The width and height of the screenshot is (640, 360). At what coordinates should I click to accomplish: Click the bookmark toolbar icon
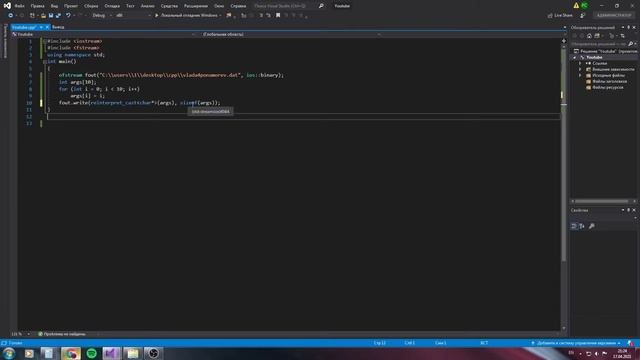click(x=278, y=16)
